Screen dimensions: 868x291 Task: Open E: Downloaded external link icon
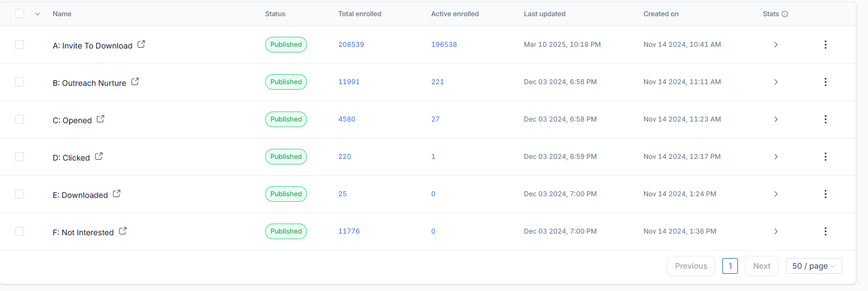click(x=117, y=193)
